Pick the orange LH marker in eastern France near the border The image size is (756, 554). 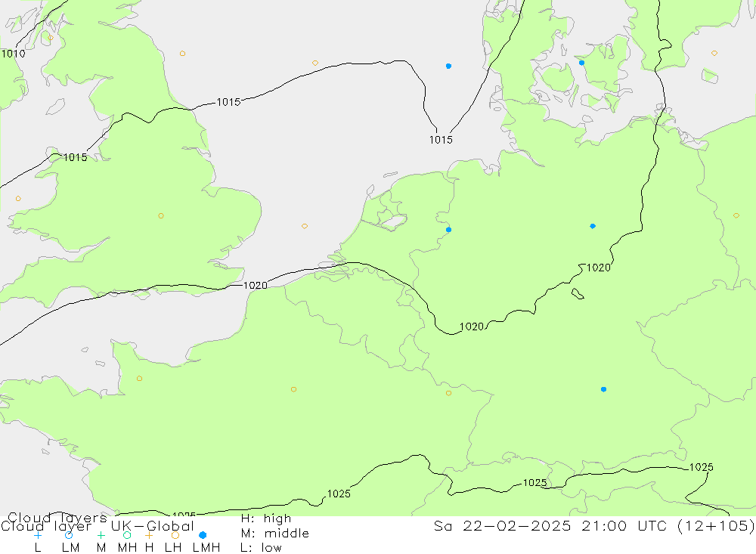click(448, 393)
